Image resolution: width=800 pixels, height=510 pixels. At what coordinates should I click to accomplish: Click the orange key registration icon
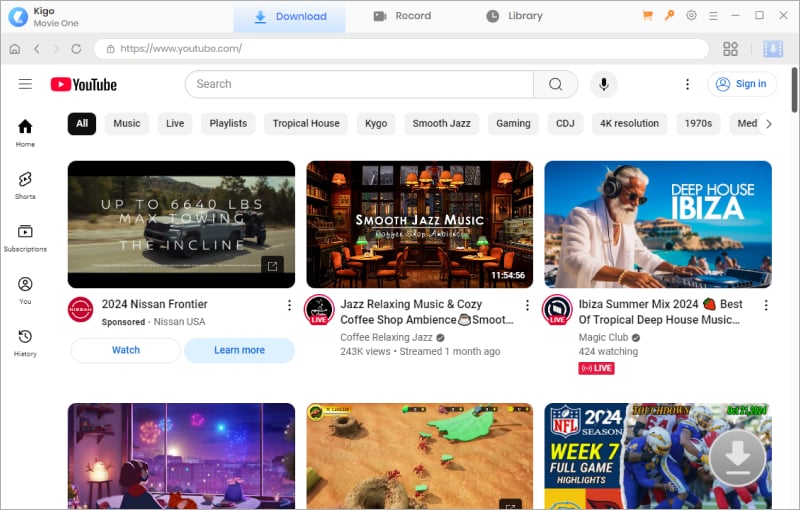pyautogui.click(x=669, y=16)
